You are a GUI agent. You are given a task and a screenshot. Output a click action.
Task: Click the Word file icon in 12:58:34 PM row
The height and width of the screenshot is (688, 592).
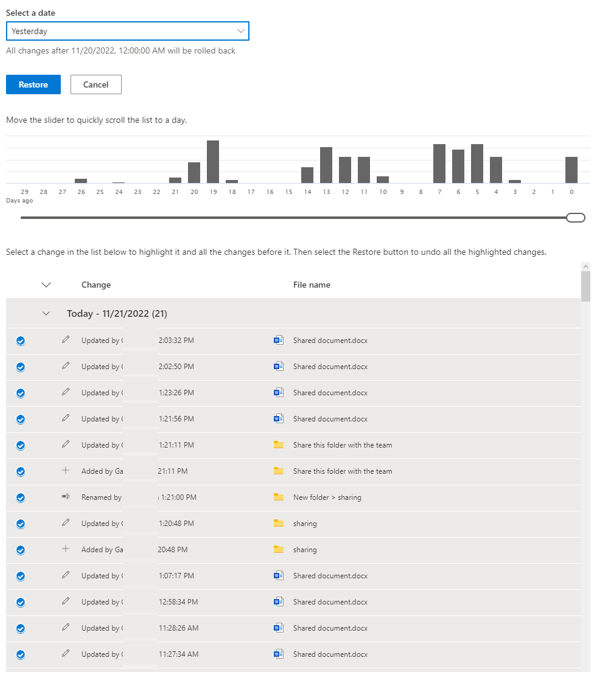(x=278, y=602)
